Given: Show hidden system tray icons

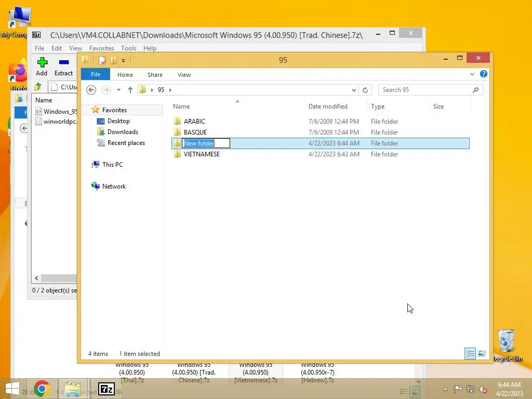Looking at the screenshot, I should (x=445, y=389).
